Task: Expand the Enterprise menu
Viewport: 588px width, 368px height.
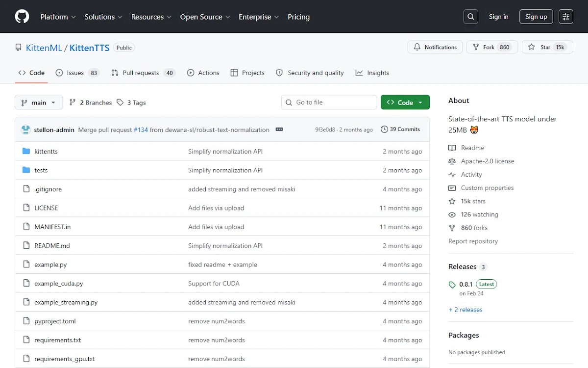Action: [x=259, y=17]
